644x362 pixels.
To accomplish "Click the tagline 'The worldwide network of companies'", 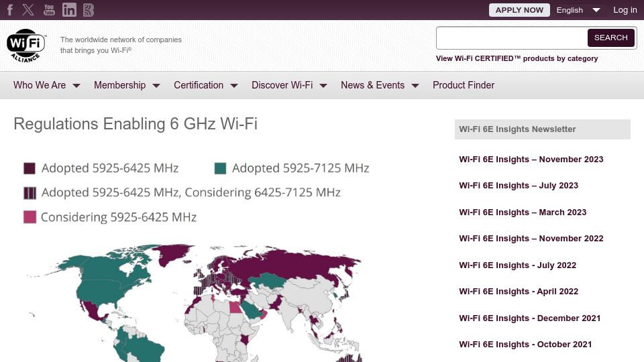I will 121,40.
